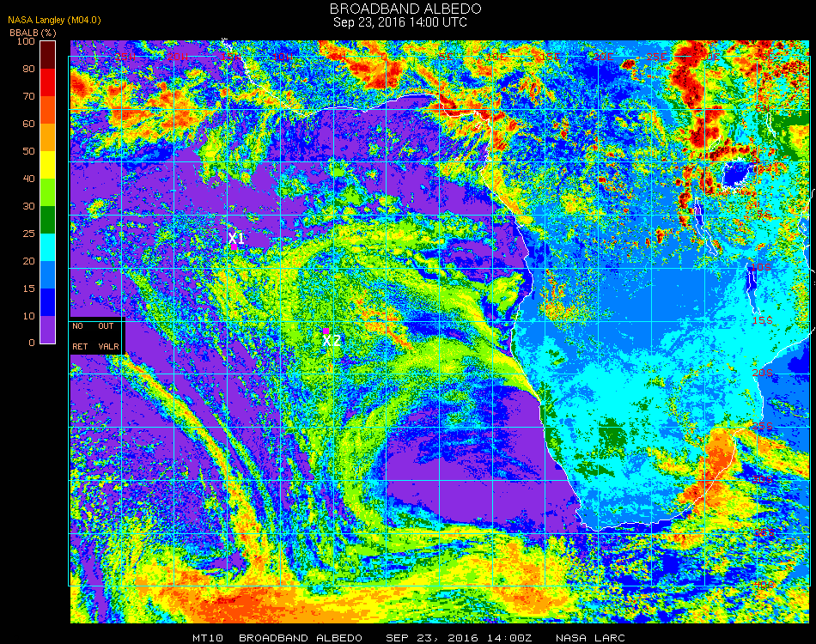Click the dark blue 10–15 swatch

pos(48,302)
